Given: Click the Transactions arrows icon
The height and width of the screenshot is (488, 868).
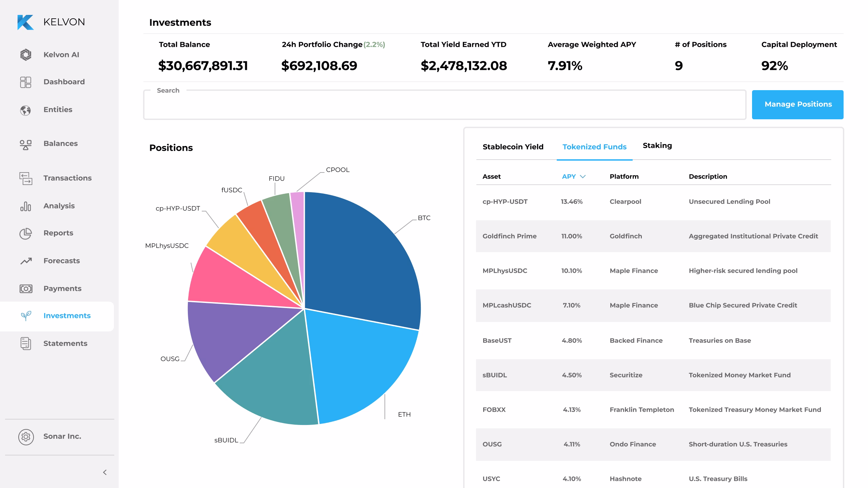Looking at the screenshot, I should coord(26,179).
